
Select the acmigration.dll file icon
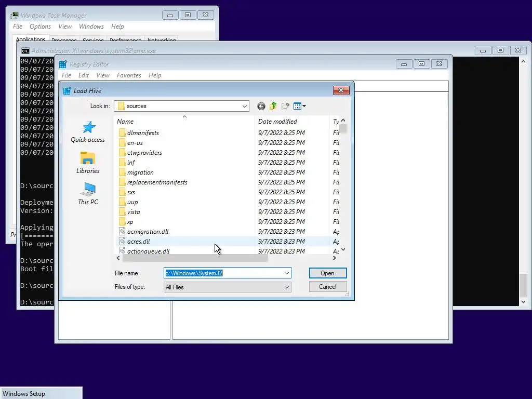click(122, 231)
